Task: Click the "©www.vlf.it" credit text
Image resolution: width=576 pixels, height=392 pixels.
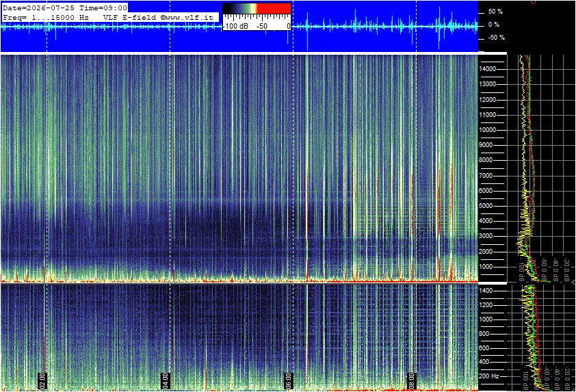Action: click(x=187, y=17)
